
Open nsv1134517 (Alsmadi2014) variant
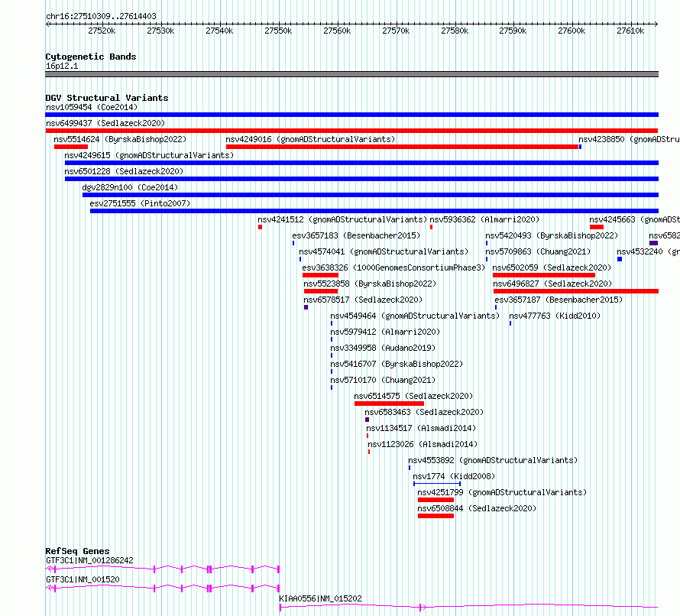tap(421, 428)
